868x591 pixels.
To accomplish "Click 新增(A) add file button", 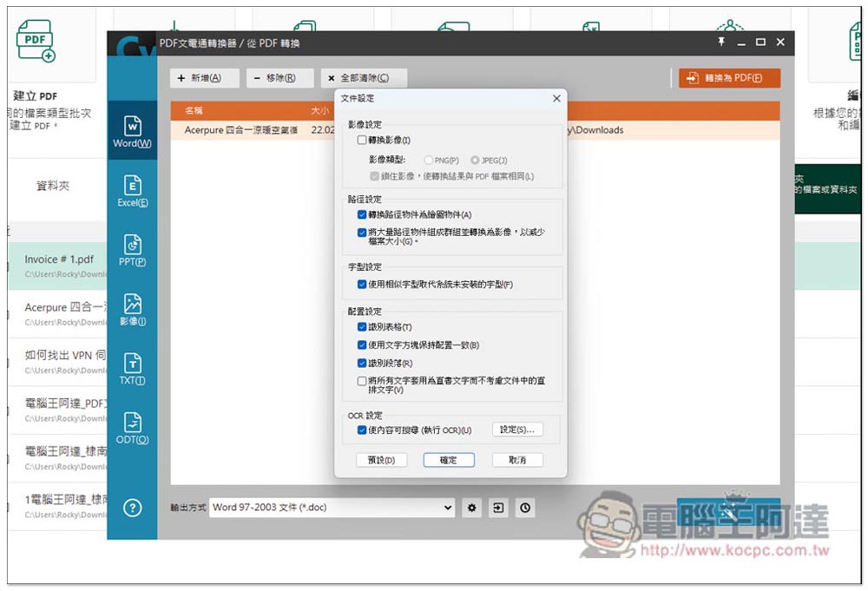I will [204, 78].
